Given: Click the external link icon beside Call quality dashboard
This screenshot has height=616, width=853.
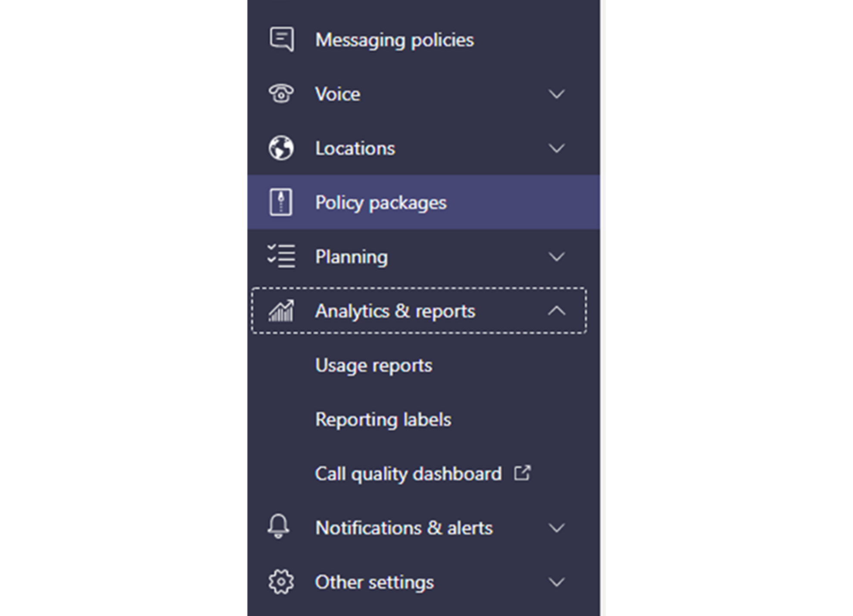Looking at the screenshot, I should point(522,473).
